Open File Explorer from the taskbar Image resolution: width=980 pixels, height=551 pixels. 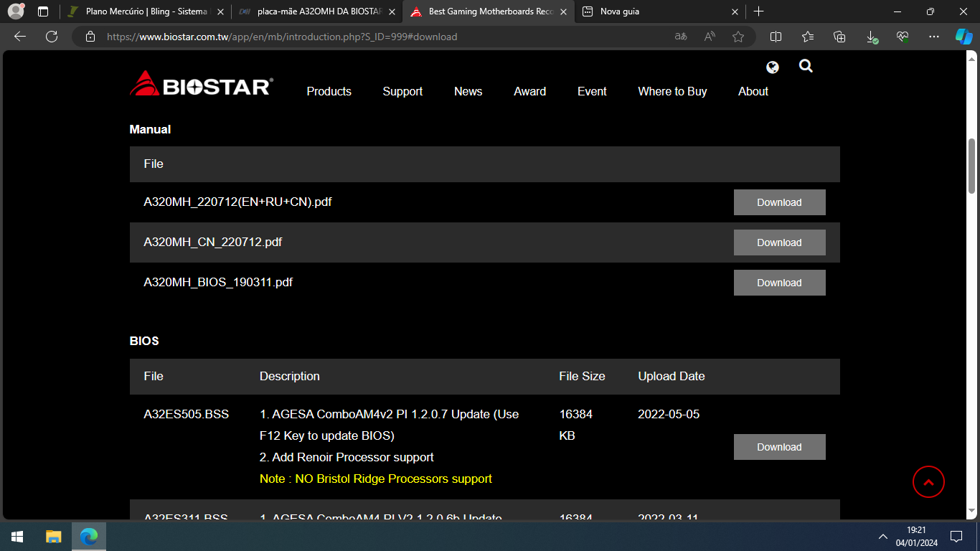coord(54,537)
